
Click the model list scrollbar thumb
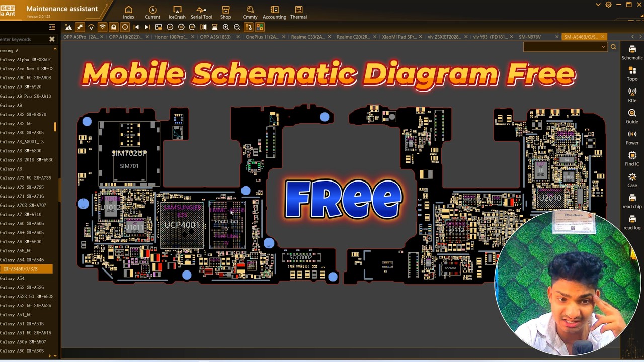click(55, 126)
